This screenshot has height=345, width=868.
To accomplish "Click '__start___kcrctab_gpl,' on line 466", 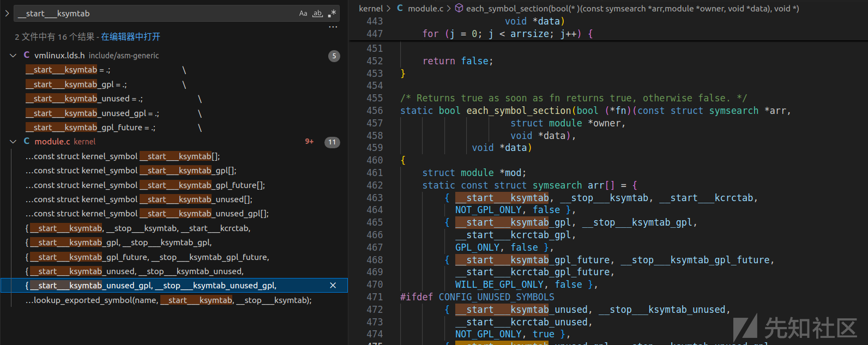I will point(516,235).
